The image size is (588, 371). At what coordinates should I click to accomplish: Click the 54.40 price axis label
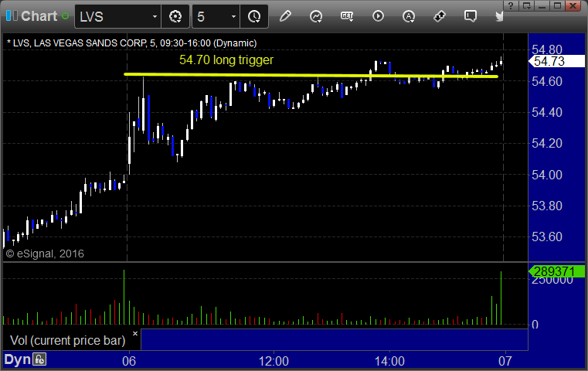547,112
